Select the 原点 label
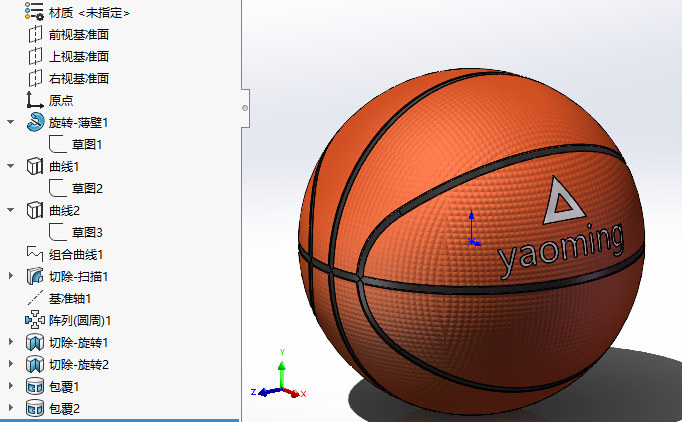The height and width of the screenshot is (422, 682). tap(61, 100)
